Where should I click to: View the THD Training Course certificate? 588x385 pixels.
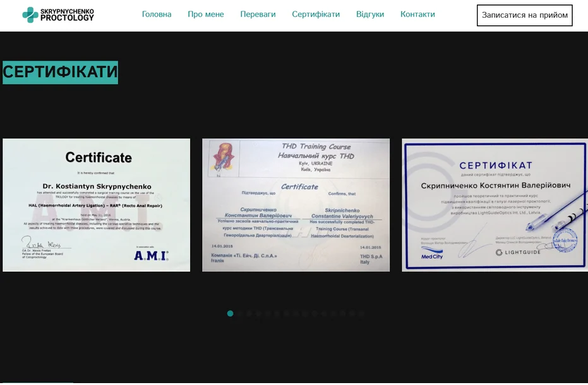tap(296, 205)
